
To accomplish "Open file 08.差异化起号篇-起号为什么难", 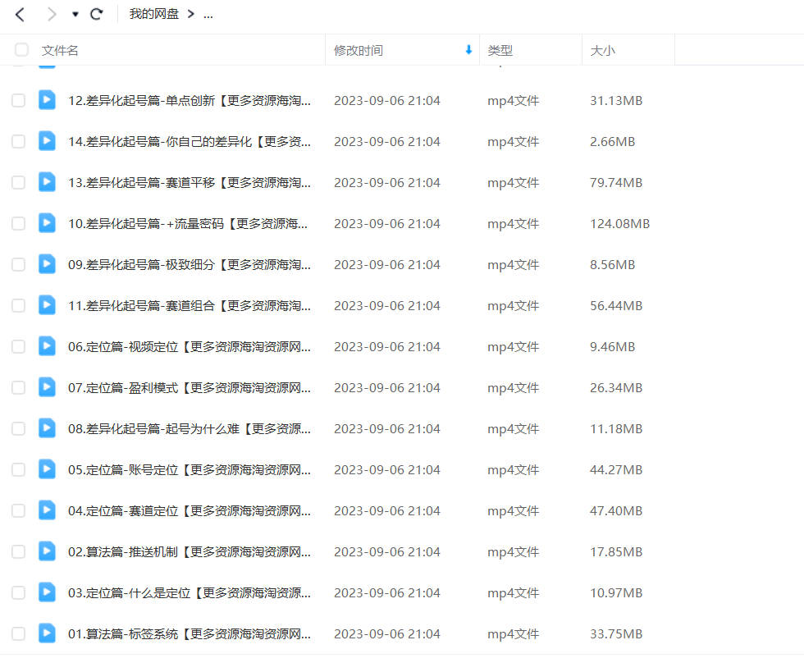I will (190, 429).
